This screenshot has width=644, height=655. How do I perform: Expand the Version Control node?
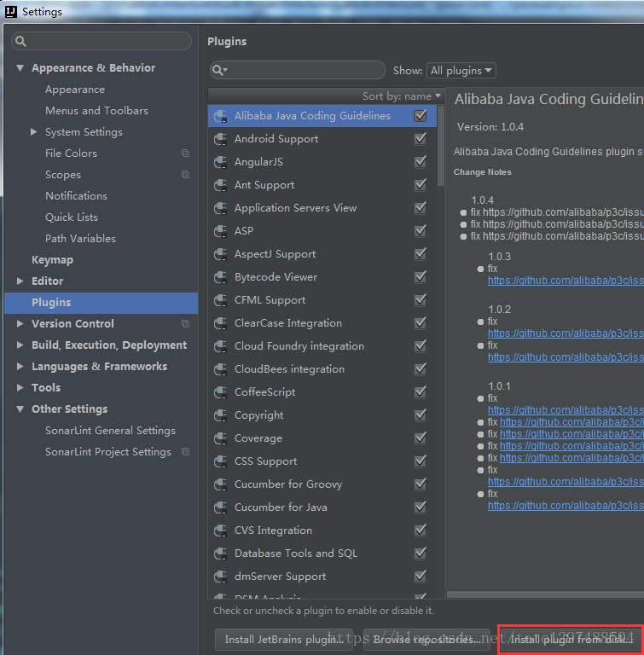pos(20,324)
